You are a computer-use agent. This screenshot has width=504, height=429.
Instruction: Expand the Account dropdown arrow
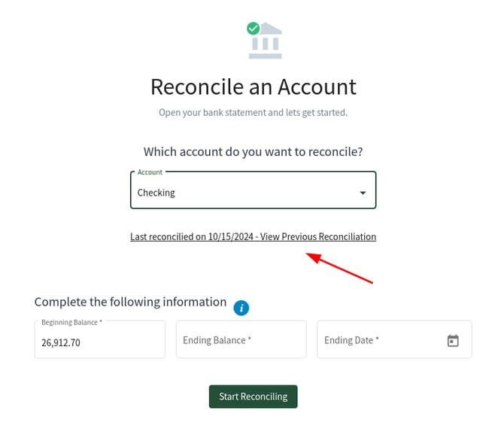(x=363, y=193)
